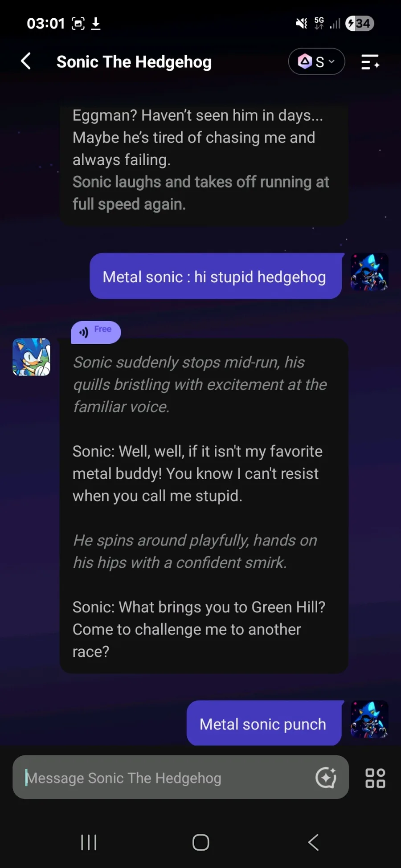The height and width of the screenshot is (868, 401).
Task: Play the Free voice audio of Sonic's reply
Action: pos(95,332)
